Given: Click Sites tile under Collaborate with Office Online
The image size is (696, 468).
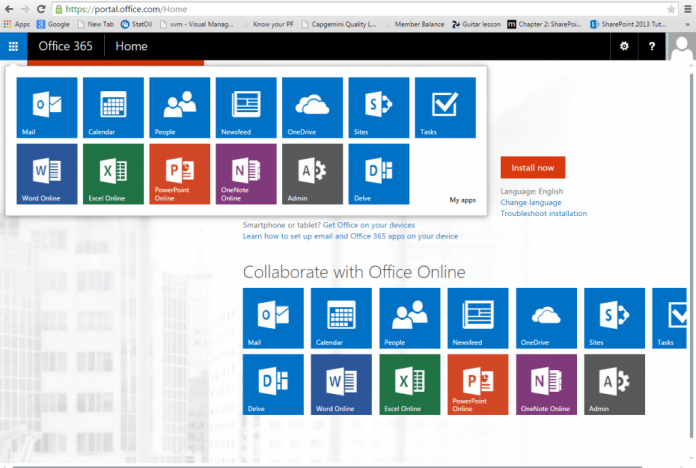Looking at the screenshot, I should (x=614, y=318).
